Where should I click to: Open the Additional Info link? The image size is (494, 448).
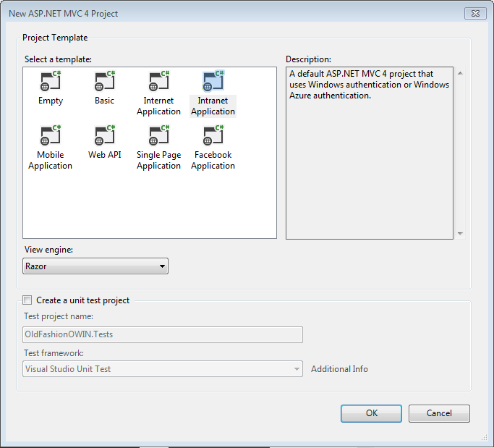[x=339, y=369]
